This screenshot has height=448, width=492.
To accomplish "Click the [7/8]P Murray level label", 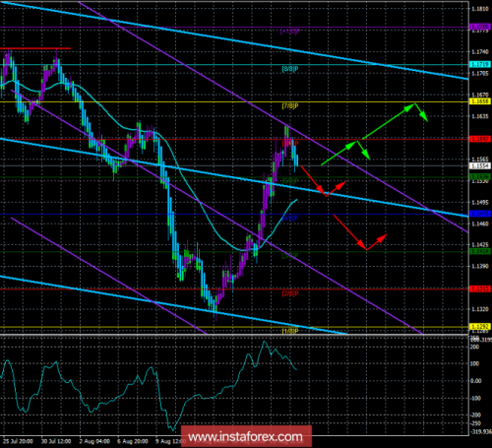I will (x=290, y=106).
